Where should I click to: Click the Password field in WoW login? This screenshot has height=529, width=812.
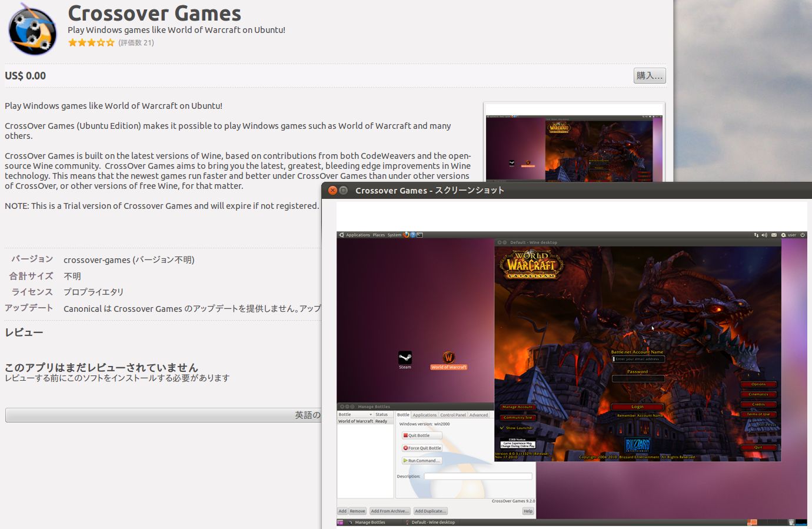pyautogui.click(x=638, y=379)
